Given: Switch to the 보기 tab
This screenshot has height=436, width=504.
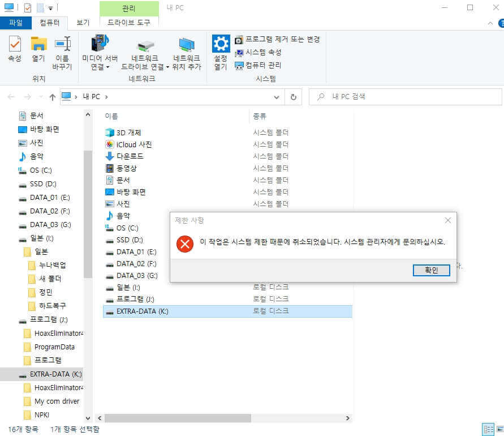Looking at the screenshot, I should [x=83, y=23].
